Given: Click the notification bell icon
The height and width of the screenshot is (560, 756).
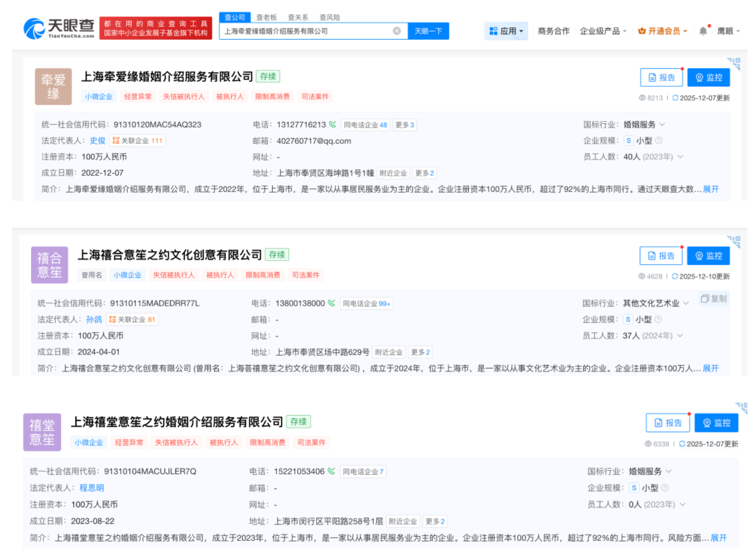Looking at the screenshot, I should (703, 31).
